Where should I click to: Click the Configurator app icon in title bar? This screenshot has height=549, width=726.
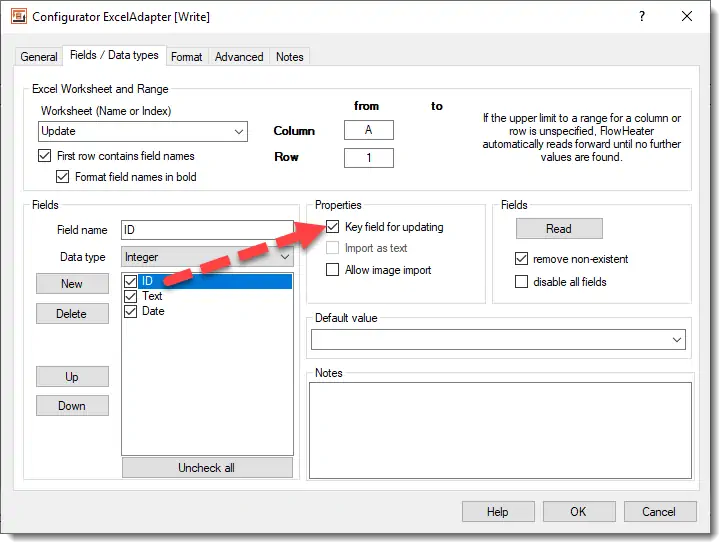(x=18, y=17)
